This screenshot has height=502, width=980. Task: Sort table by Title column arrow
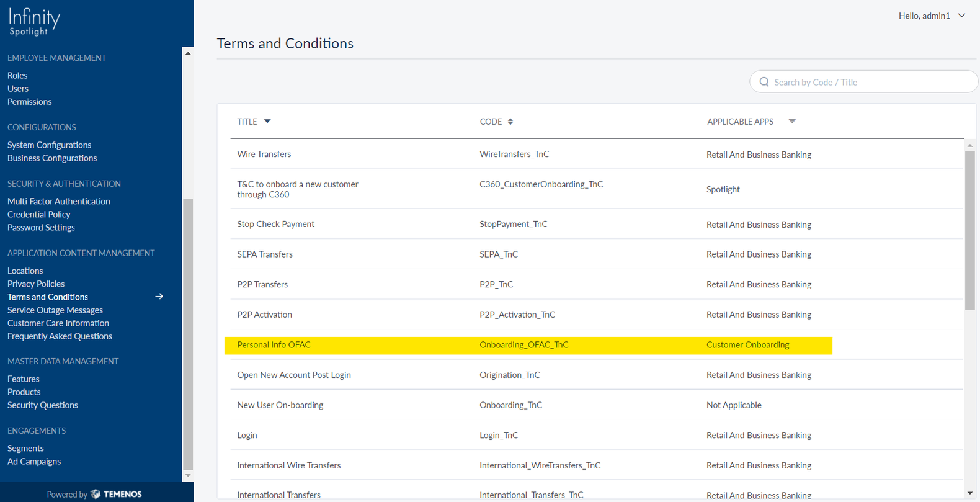[267, 122]
